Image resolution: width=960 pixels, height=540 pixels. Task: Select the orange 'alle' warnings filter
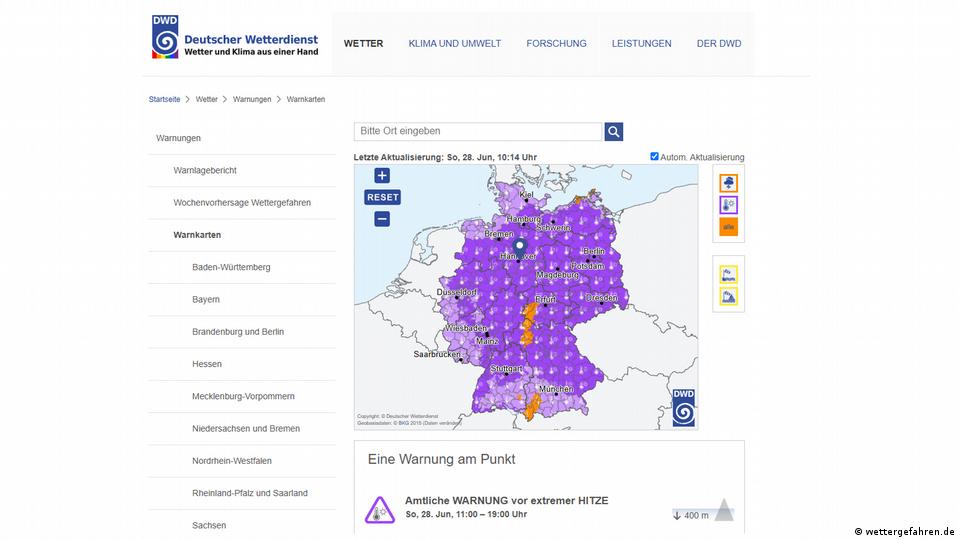[x=728, y=227]
